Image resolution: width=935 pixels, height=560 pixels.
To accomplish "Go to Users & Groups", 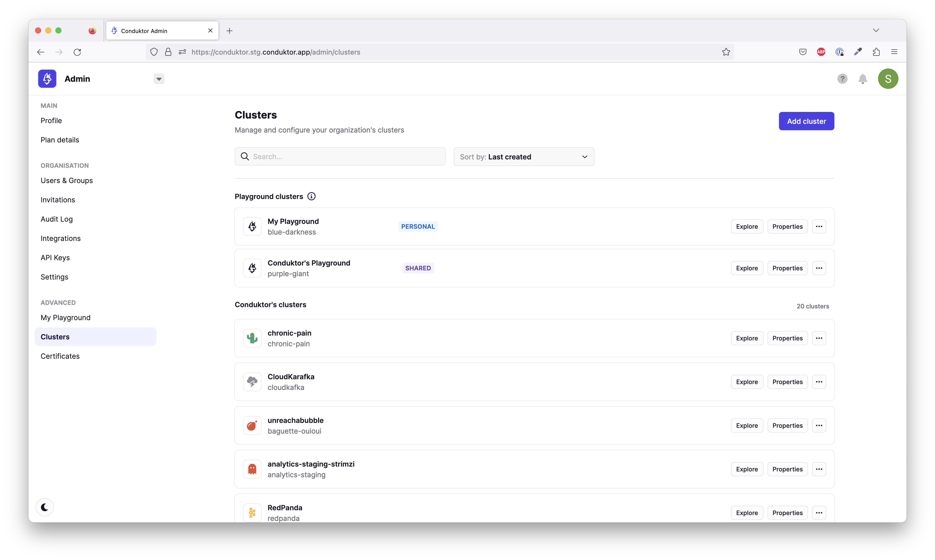I will pyautogui.click(x=67, y=180).
